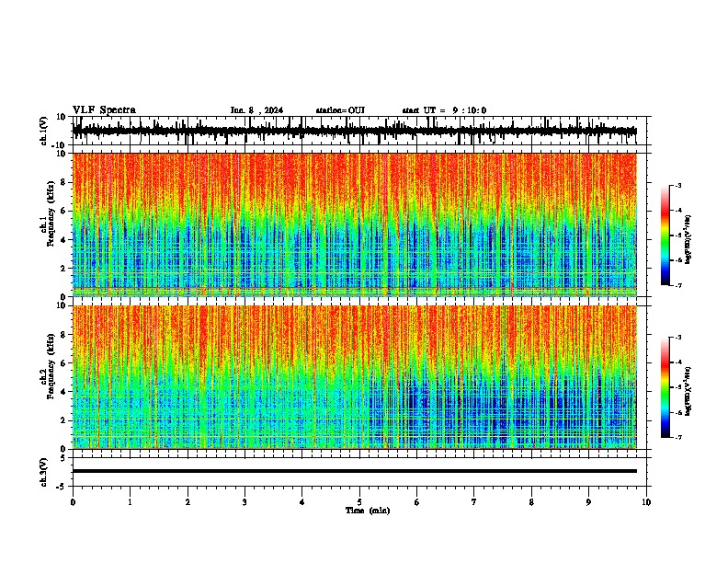
Task: Click the "5" tick of the ch.3 voltage axis
Action: click(x=63, y=458)
